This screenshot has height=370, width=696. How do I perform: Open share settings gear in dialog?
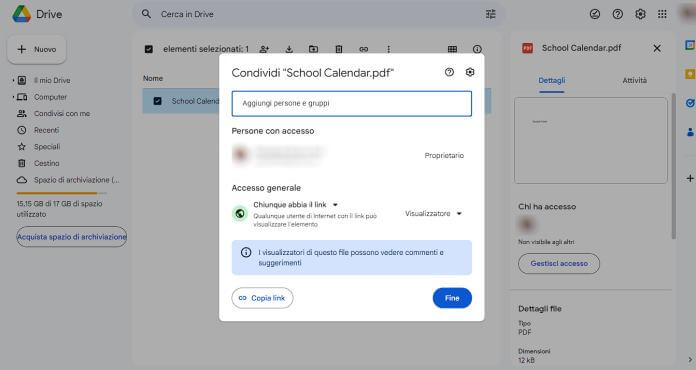tap(470, 72)
